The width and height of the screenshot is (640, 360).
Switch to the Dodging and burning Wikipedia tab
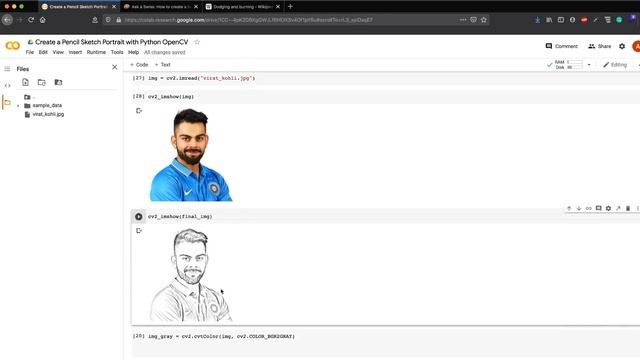coord(241,7)
